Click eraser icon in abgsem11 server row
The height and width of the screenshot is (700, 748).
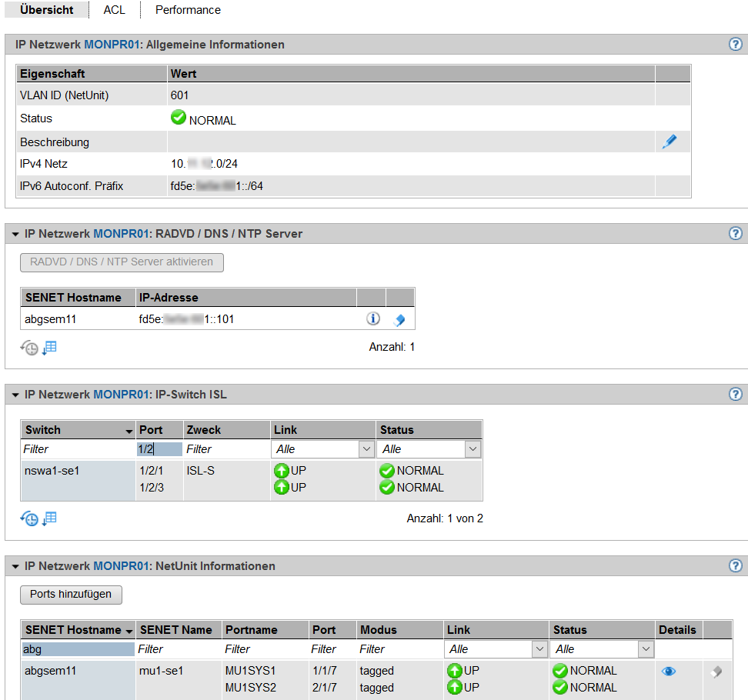click(x=399, y=319)
